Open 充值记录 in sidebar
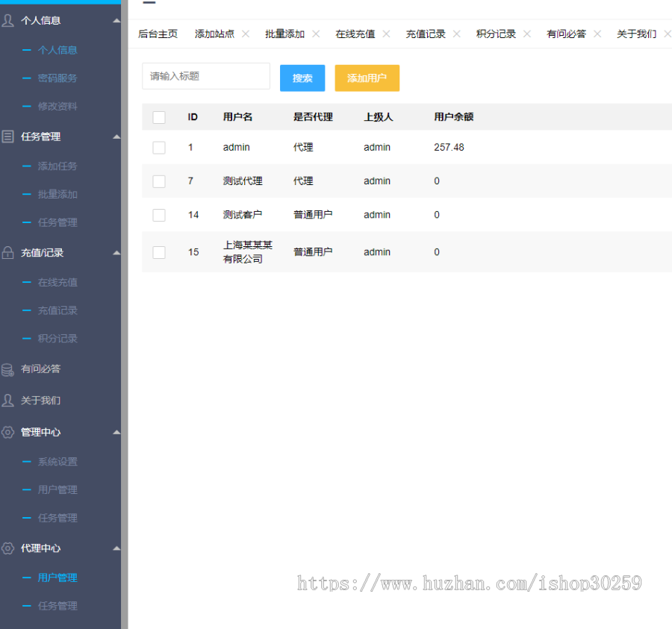 [x=57, y=310]
